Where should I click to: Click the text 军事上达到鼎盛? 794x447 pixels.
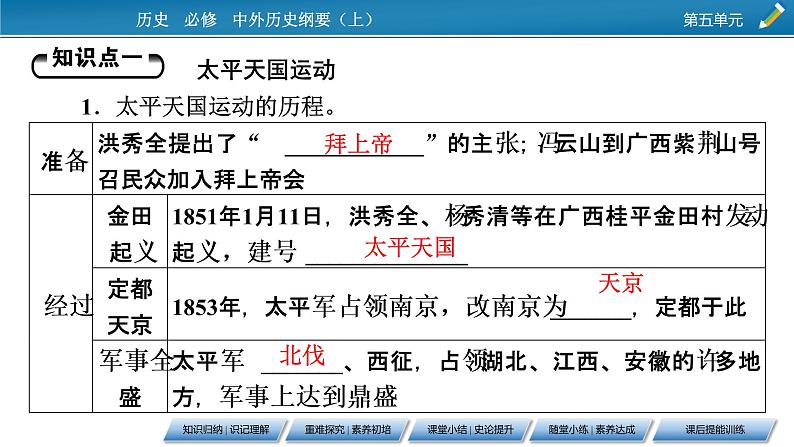pyautogui.click(x=309, y=396)
